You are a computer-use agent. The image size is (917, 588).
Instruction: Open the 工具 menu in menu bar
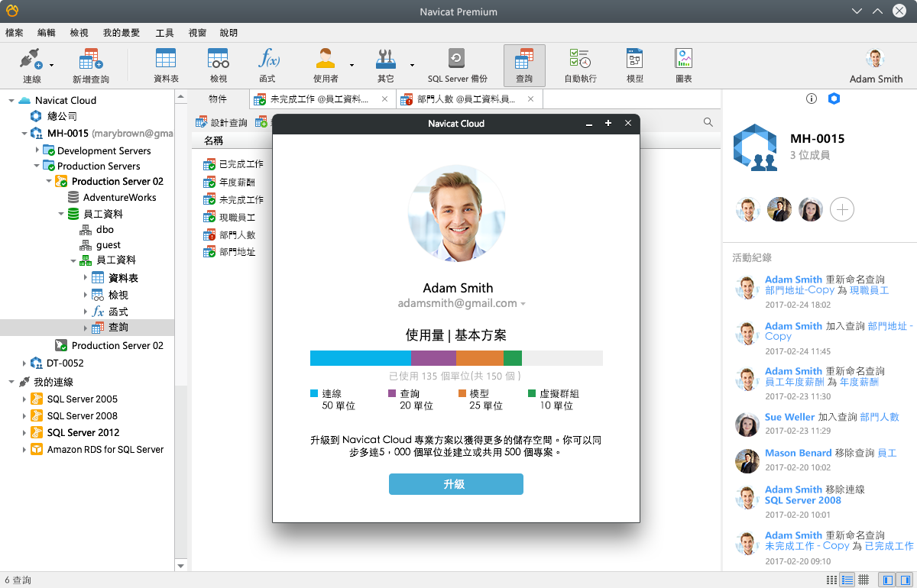point(164,33)
